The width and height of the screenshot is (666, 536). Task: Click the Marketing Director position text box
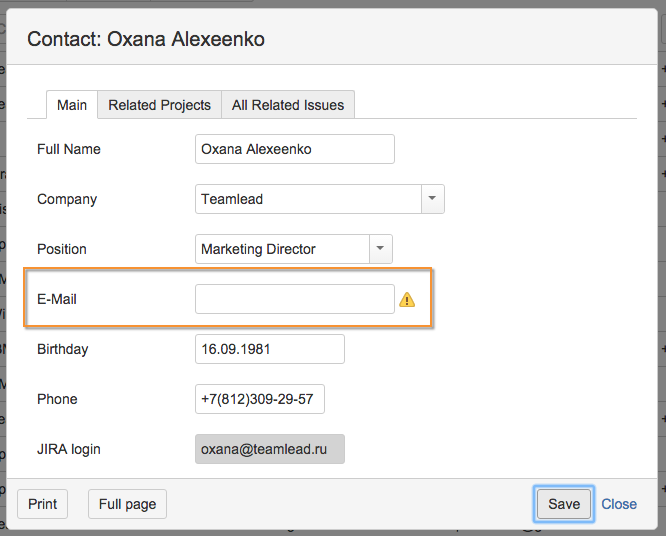[x=282, y=249]
